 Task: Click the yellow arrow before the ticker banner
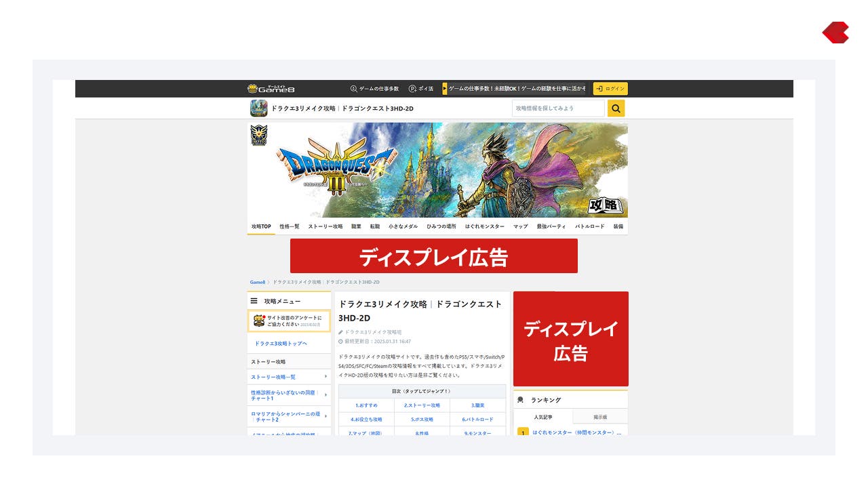click(445, 89)
